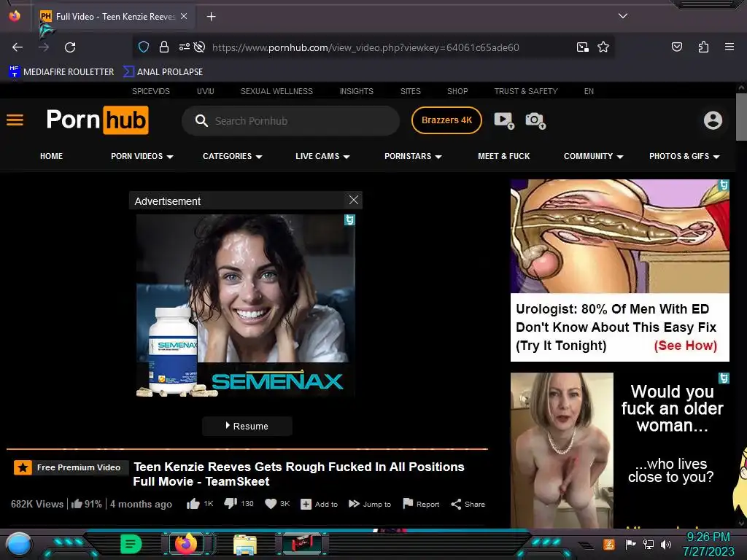747x560 pixels.
Task: Bookmark this page with star icon
Action: (x=603, y=47)
